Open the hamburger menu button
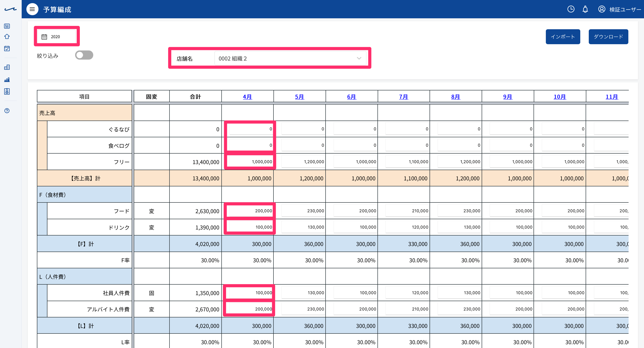This screenshot has width=644, height=348. point(32,9)
